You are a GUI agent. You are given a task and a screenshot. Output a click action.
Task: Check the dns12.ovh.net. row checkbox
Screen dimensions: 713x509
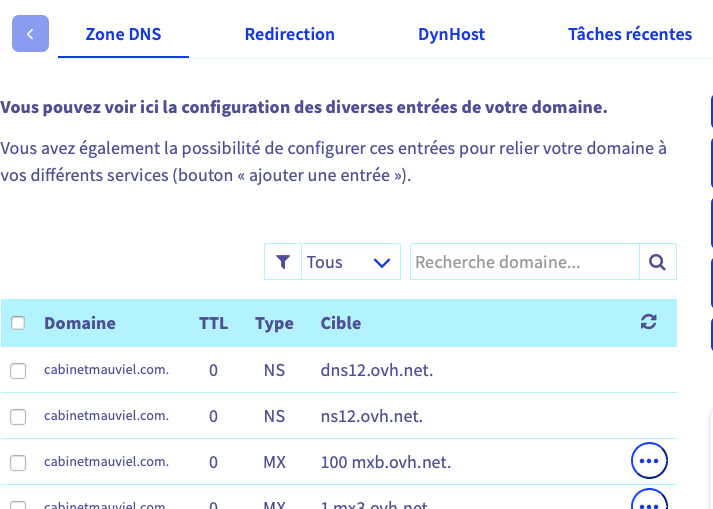18,371
